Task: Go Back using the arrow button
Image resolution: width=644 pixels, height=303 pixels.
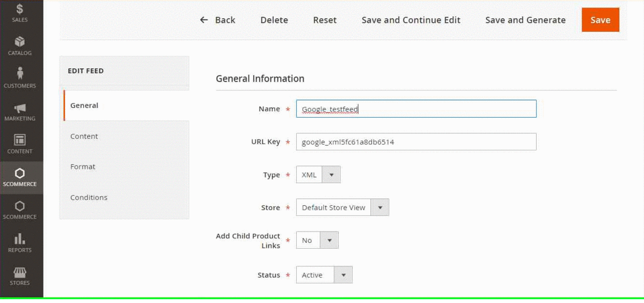Action: tap(217, 20)
